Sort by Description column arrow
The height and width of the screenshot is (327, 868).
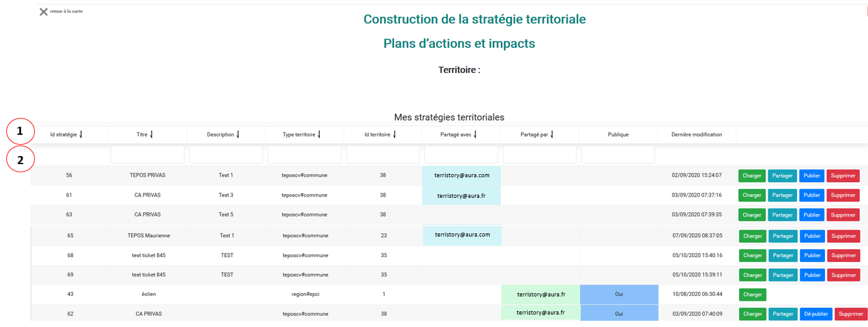(x=238, y=135)
